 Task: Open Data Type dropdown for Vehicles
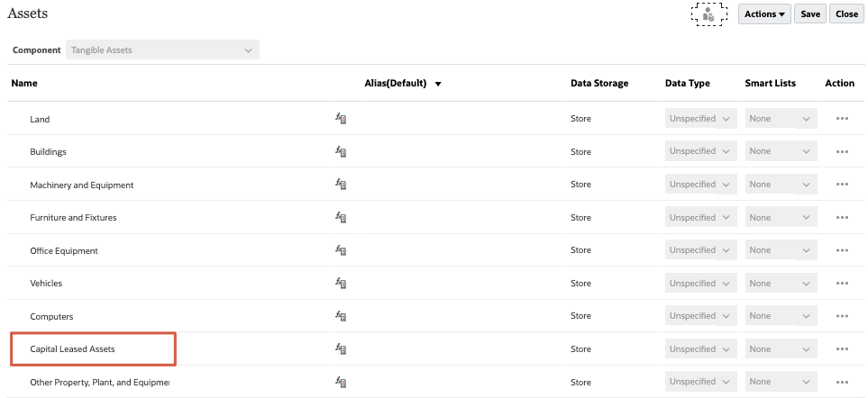coord(701,283)
